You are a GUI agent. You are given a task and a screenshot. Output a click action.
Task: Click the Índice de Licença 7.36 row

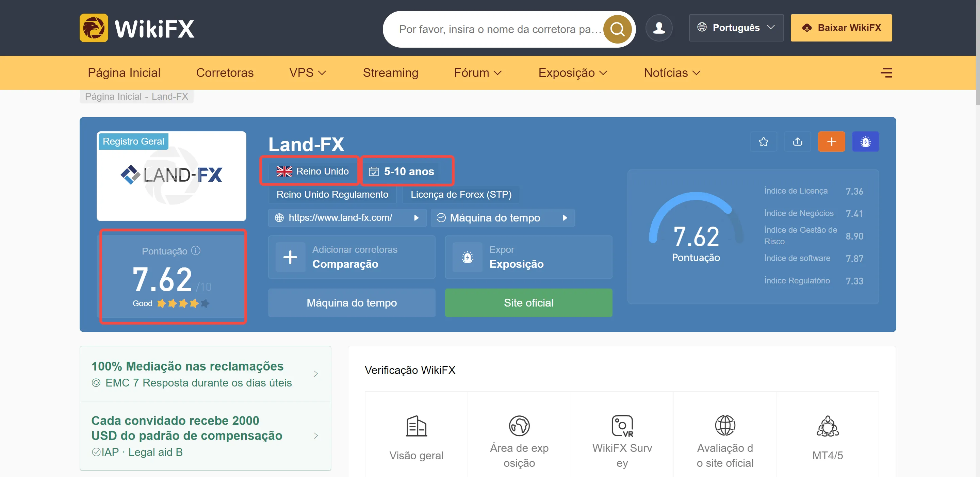pyautogui.click(x=813, y=191)
